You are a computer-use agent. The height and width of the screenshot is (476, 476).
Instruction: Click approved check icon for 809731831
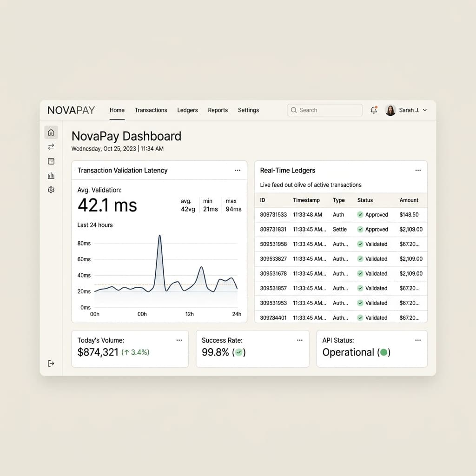[360, 229]
